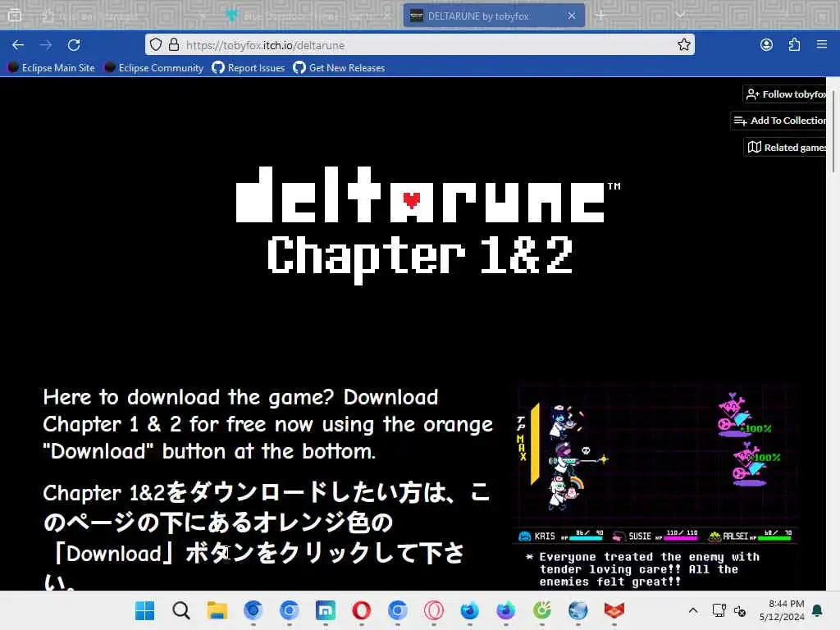Image resolution: width=840 pixels, height=630 pixels.
Task: Click the 'Everyone treated the enemy' caption text
Action: pos(643,569)
